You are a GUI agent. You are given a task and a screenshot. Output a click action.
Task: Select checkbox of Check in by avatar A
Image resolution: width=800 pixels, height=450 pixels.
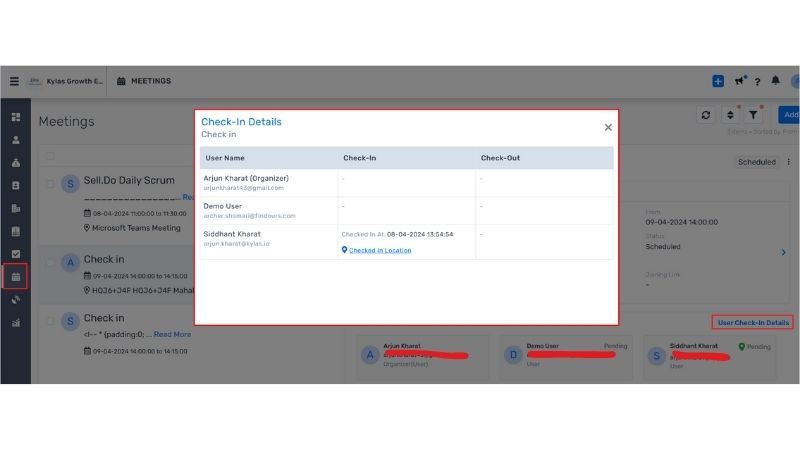[x=50, y=262]
